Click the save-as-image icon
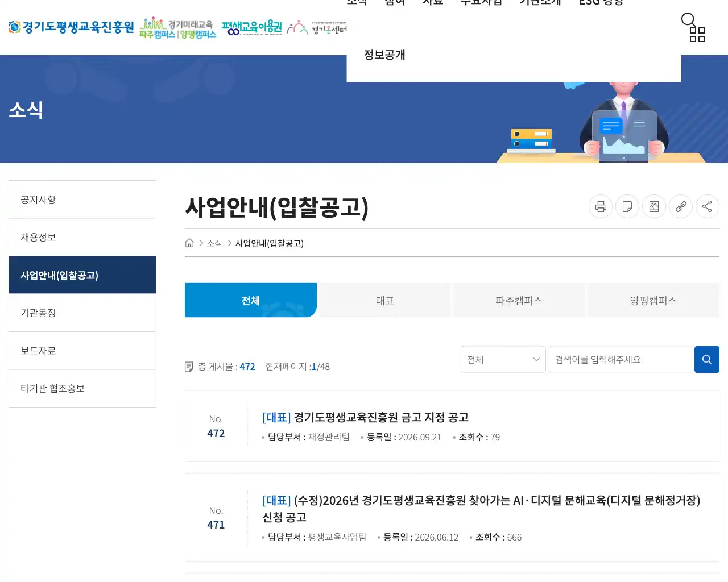This screenshot has height=582, width=728. [x=654, y=206]
